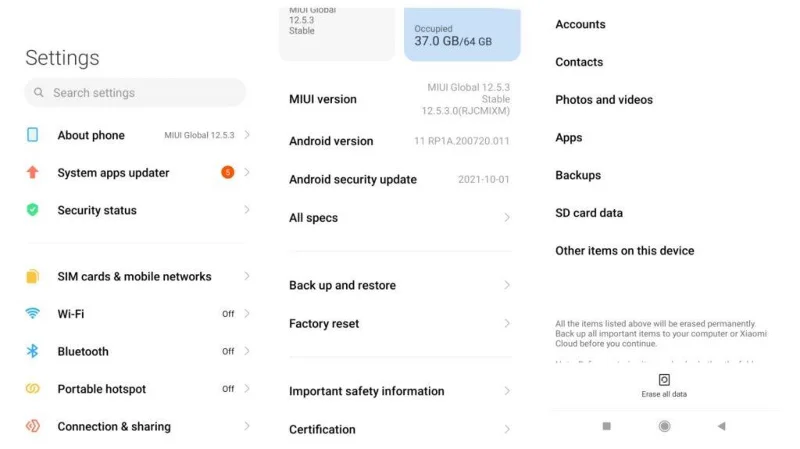Image resolution: width=800 pixels, height=449 pixels.
Task: Open Back up and restore chevron
Action: click(x=507, y=285)
